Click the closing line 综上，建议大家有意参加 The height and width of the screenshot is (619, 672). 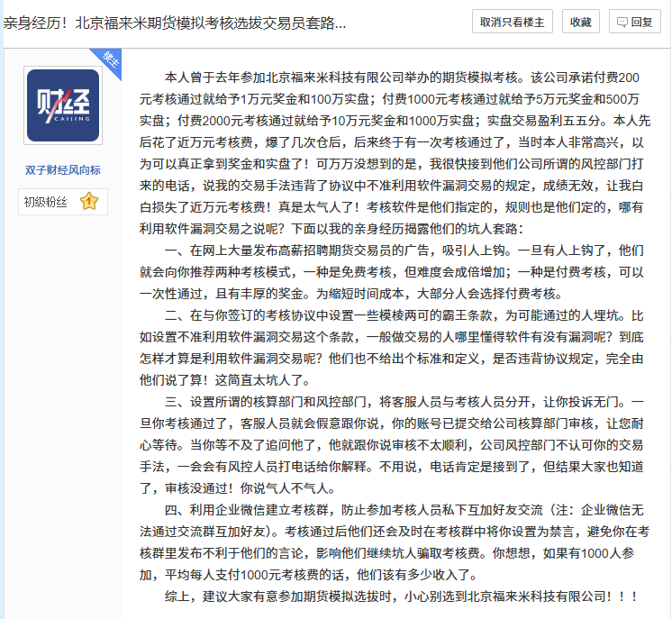pos(401,596)
